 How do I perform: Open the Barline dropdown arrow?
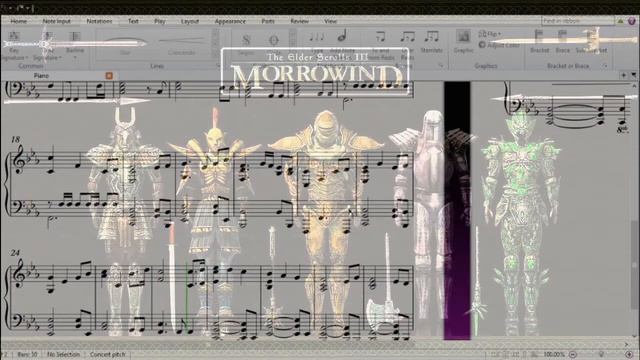point(75,58)
